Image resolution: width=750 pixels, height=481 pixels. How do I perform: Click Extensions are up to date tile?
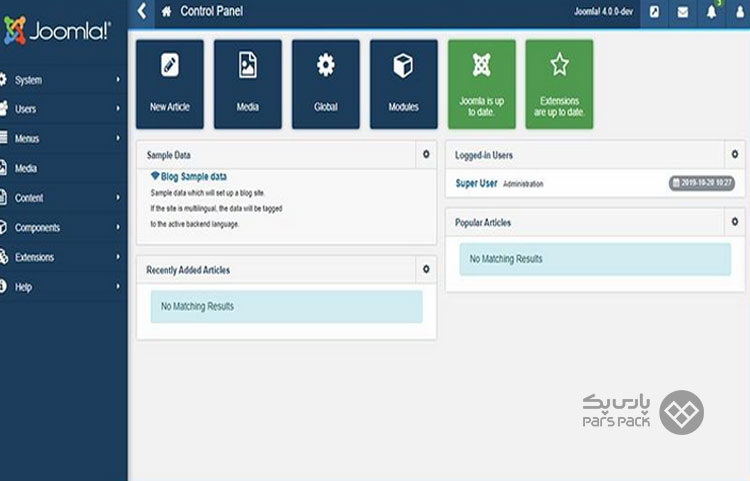tap(559, 84)
